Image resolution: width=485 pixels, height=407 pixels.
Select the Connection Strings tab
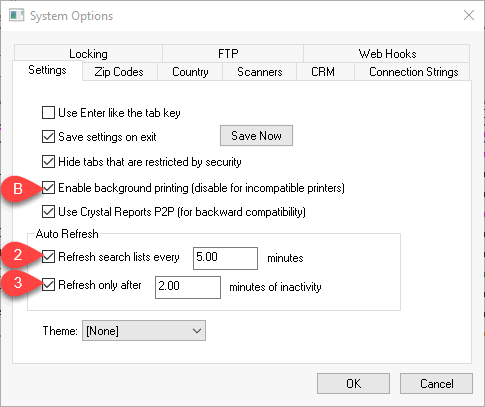pyautogui.click(x=413, y=72)
